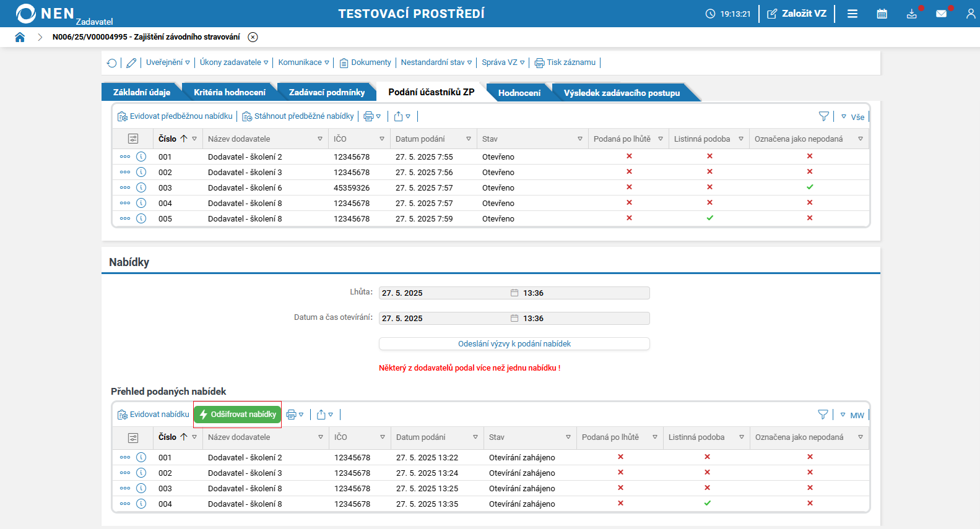Expand the Úkony zadavatele dropdown
The width and height of the screenshot is (980, 529).
point(234,62)
